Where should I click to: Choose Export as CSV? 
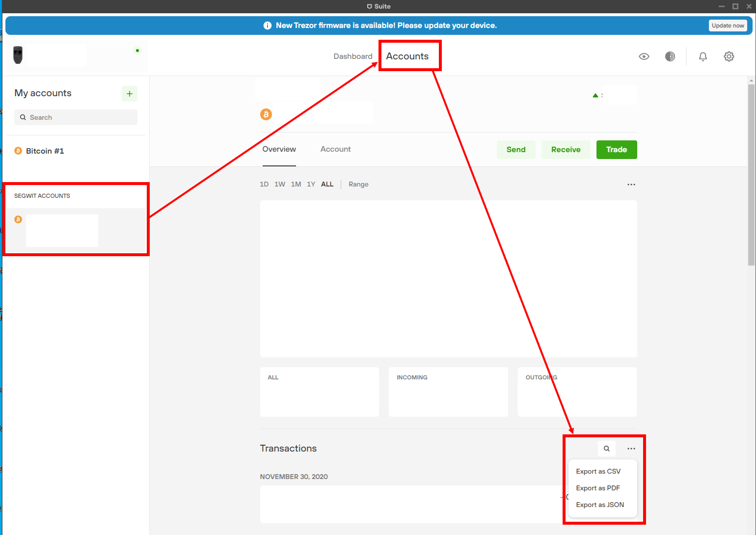[x=603, y=471]
